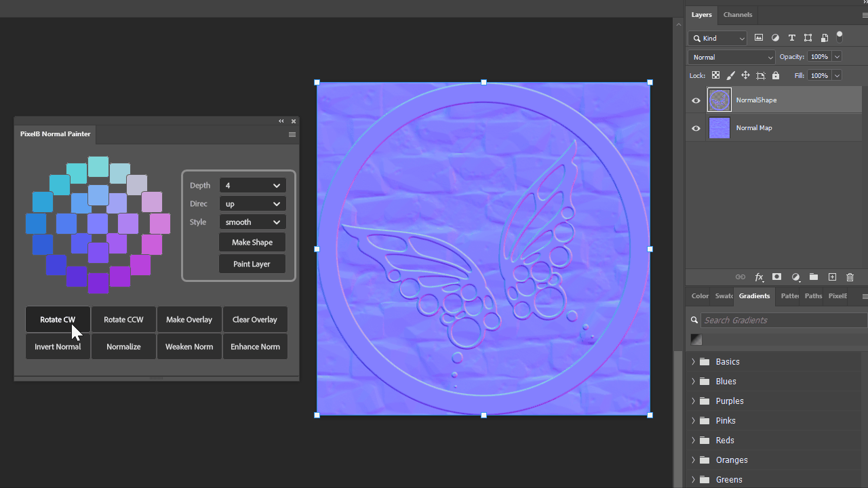Hide the NormalShape layer
Viewport: 868px width, 488px height.
pos(696,100)
